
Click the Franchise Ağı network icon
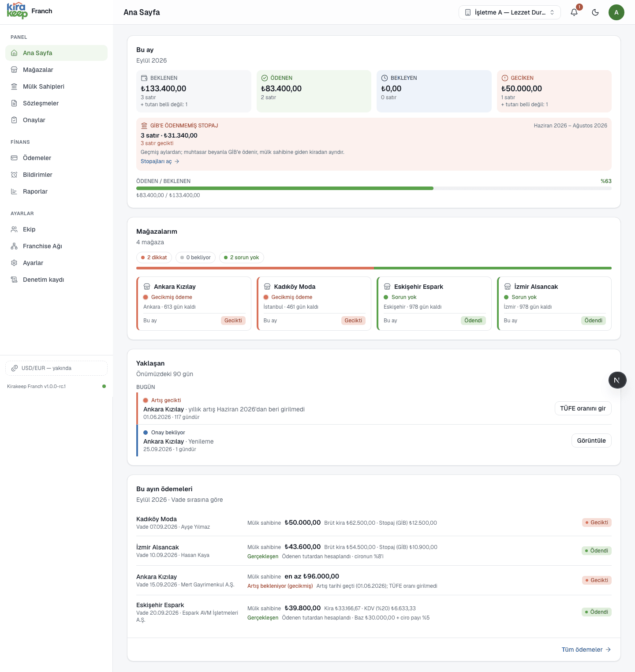[14, 246]
